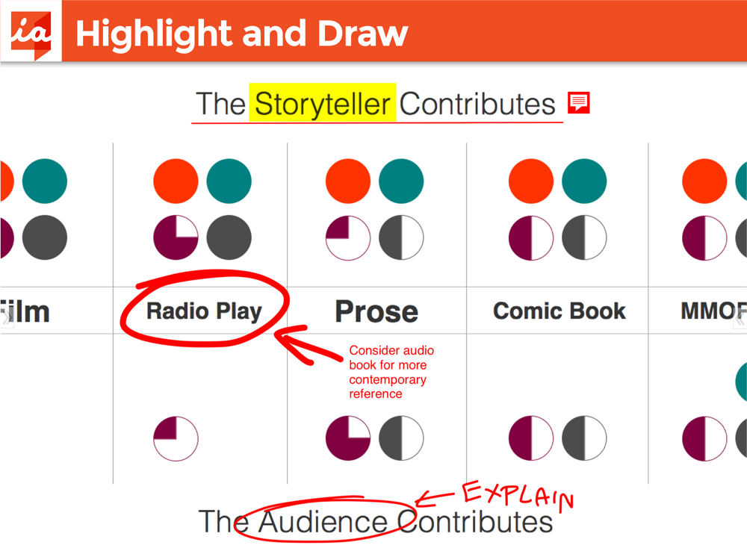
Task: Click the three-quarter maroon pie above Radio Play
Action: (x=176, y=237)
